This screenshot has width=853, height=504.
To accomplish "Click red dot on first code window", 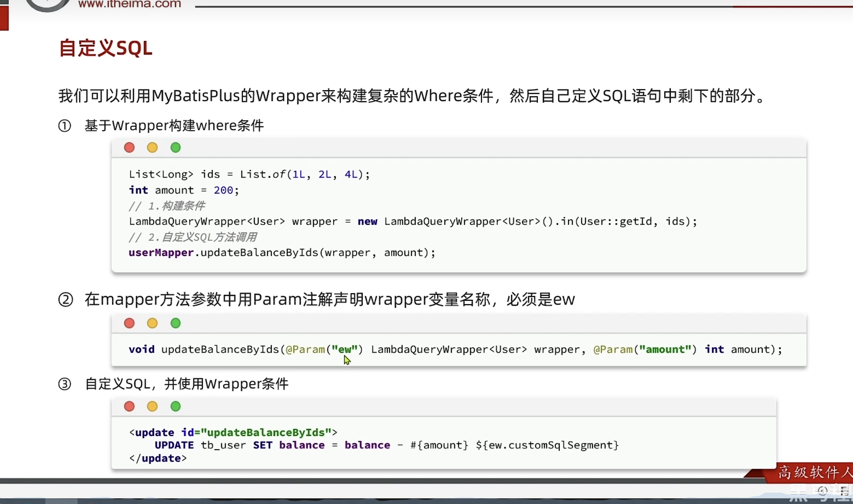I will click(x=129, y=148).
